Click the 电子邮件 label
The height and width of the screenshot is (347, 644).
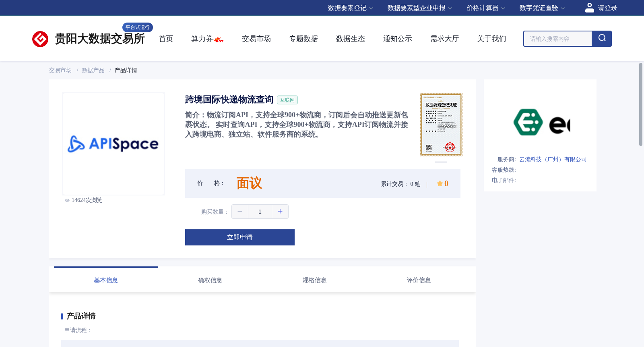pyautogui.click(x=504, y=181)
